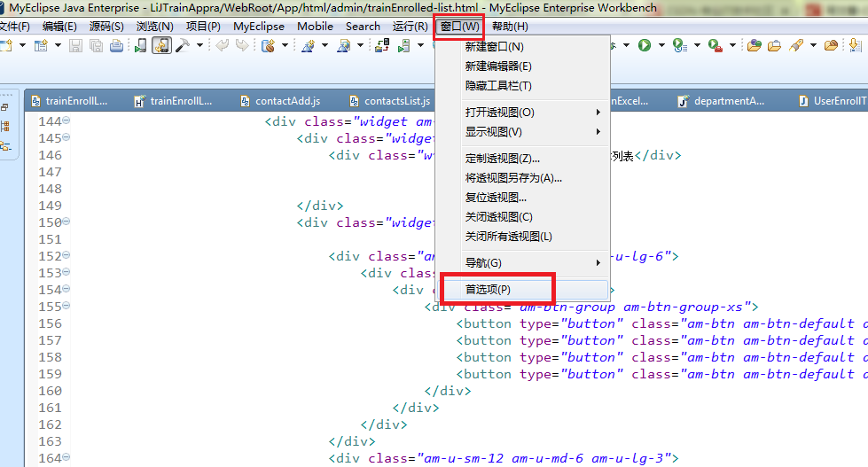The height and width of the screenshot is (467, 868).
Task: Click the yellow down-arrow annotation icon
Action: [x=856, y=45]
